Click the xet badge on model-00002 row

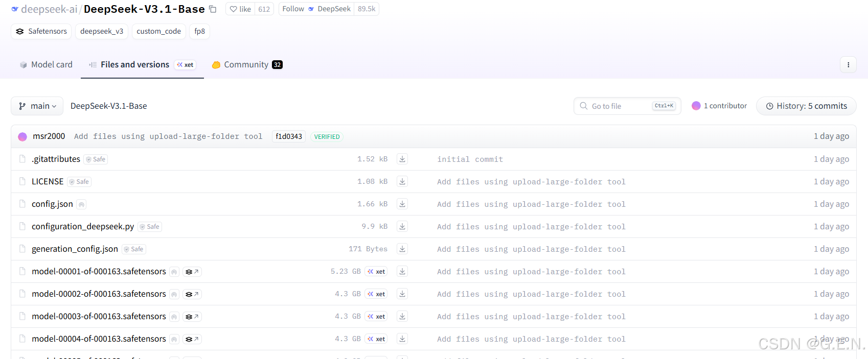pyautogui.click(x=376, y=294)
